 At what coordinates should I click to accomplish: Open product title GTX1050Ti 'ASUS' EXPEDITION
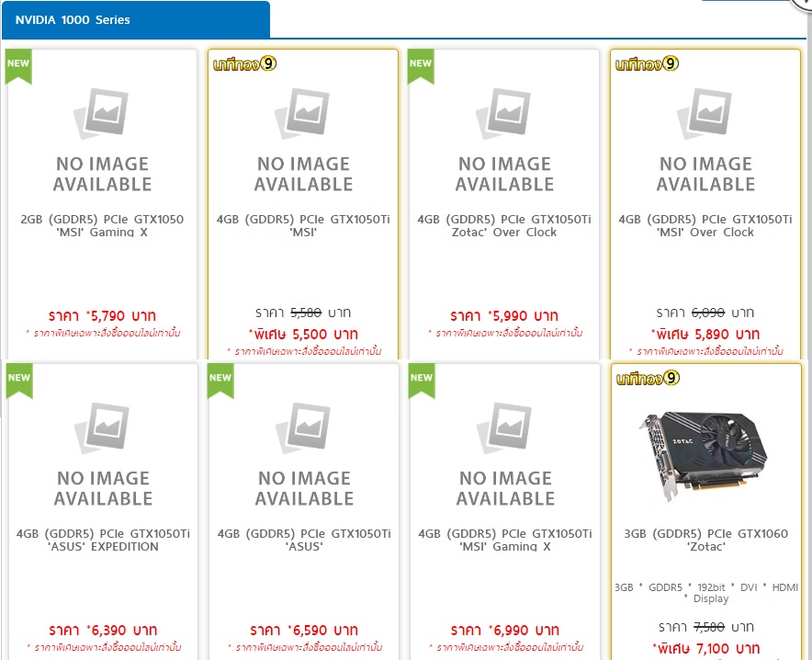[x=103, y=540]
